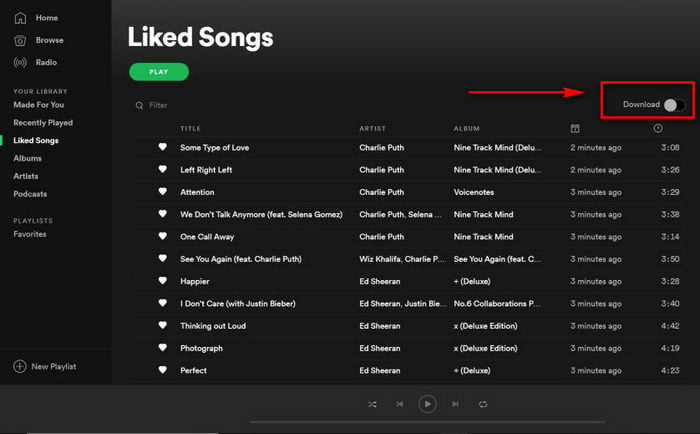
Task: Click the Home house icon
Action: 20,18
